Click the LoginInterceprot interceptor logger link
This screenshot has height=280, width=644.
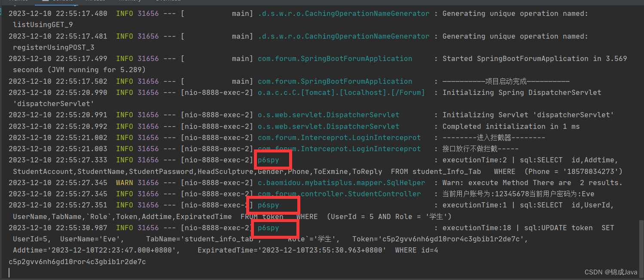click(339, 137)
